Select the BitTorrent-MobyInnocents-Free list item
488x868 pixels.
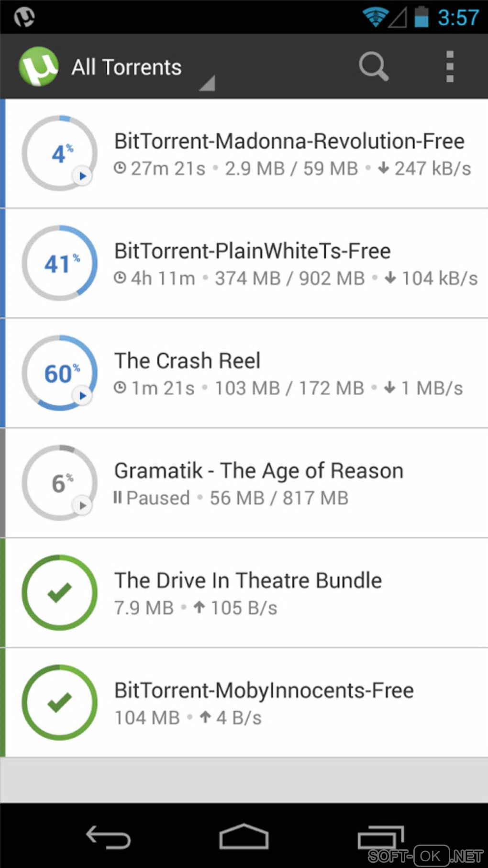264,690
